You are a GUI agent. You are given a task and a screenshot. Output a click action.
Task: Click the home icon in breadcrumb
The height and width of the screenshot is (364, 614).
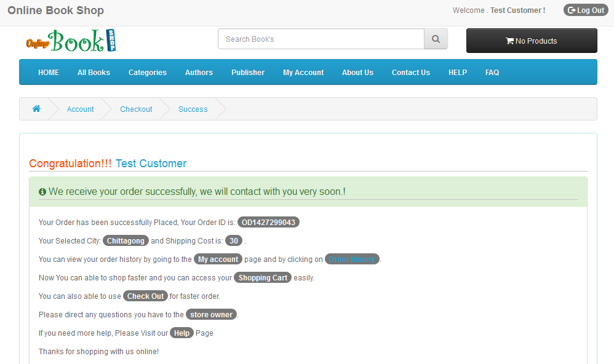tap(36, 109)
